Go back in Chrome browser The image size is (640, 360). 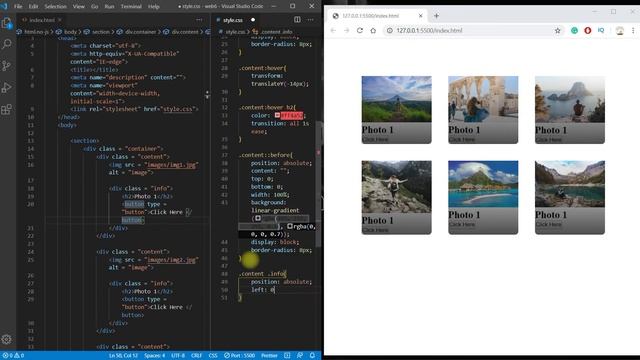[x=333, y=30]
